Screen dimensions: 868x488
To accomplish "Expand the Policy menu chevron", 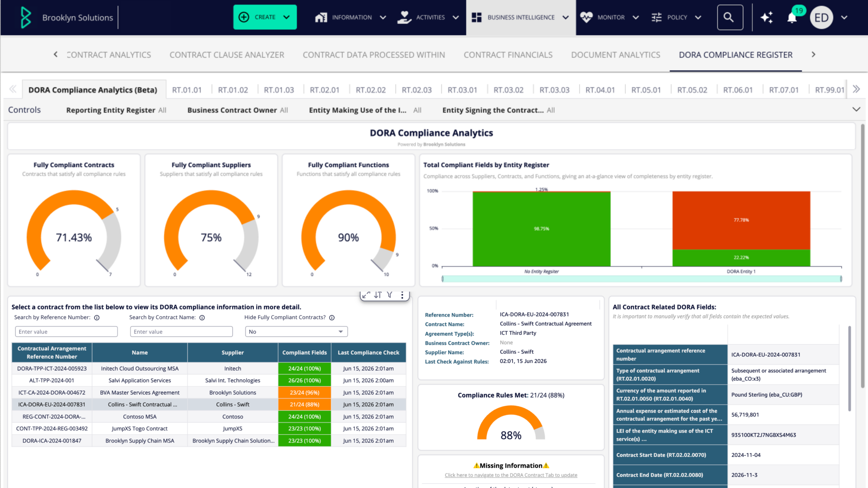I will (698, 17).
